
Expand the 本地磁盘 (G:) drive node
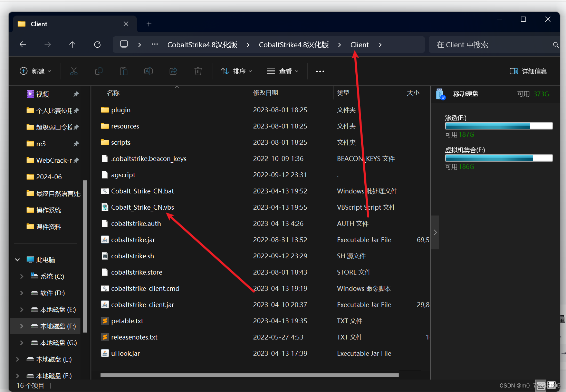[x=22, y=343]
